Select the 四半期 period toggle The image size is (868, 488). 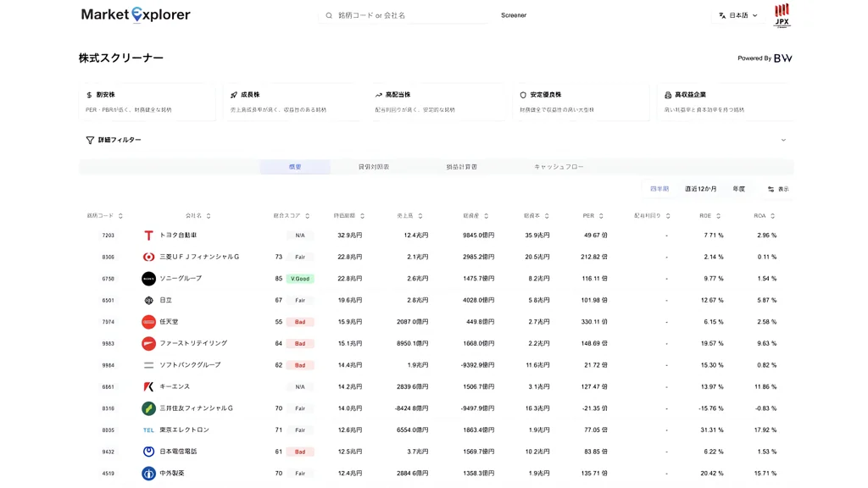(659, 189)
